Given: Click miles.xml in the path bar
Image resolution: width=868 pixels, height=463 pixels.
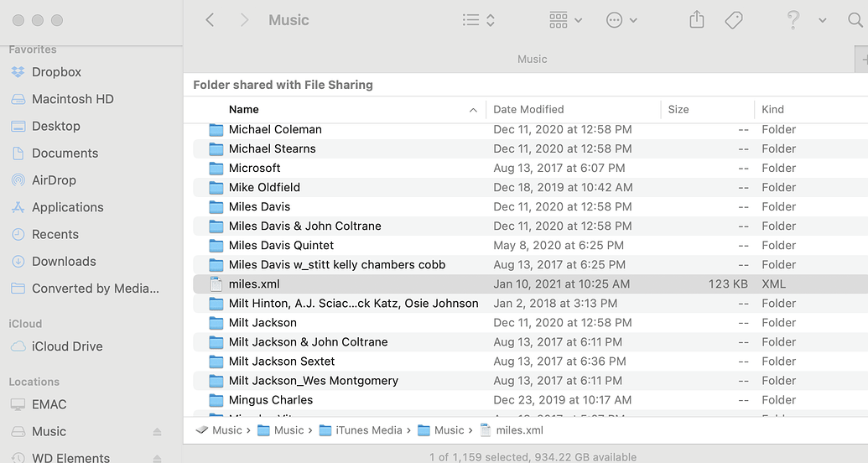Looking at the screenshot, I should (512, 430).
